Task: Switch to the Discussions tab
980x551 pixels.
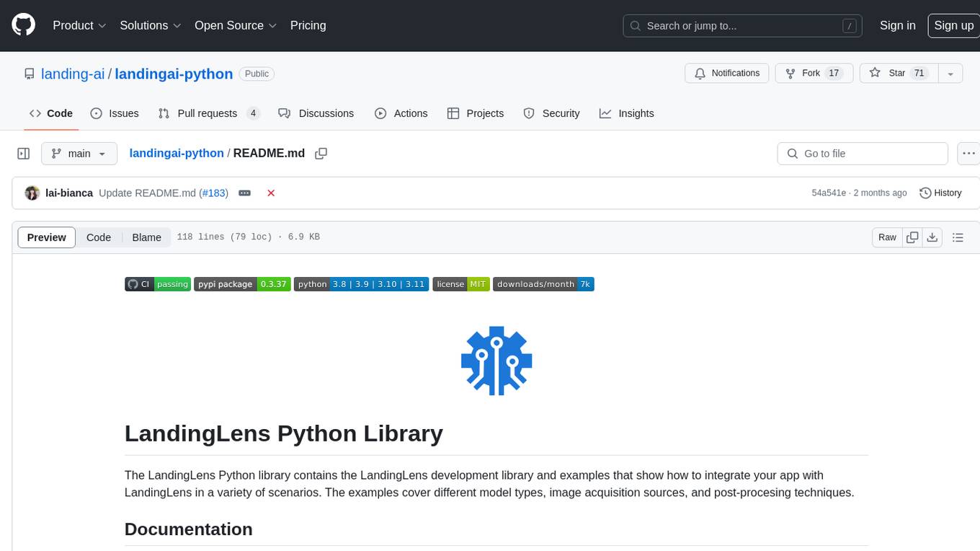Action: click(x=316, y=113)
